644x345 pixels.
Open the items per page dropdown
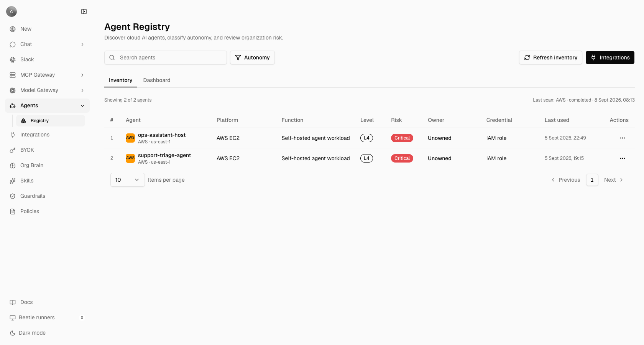coord(128,180)
